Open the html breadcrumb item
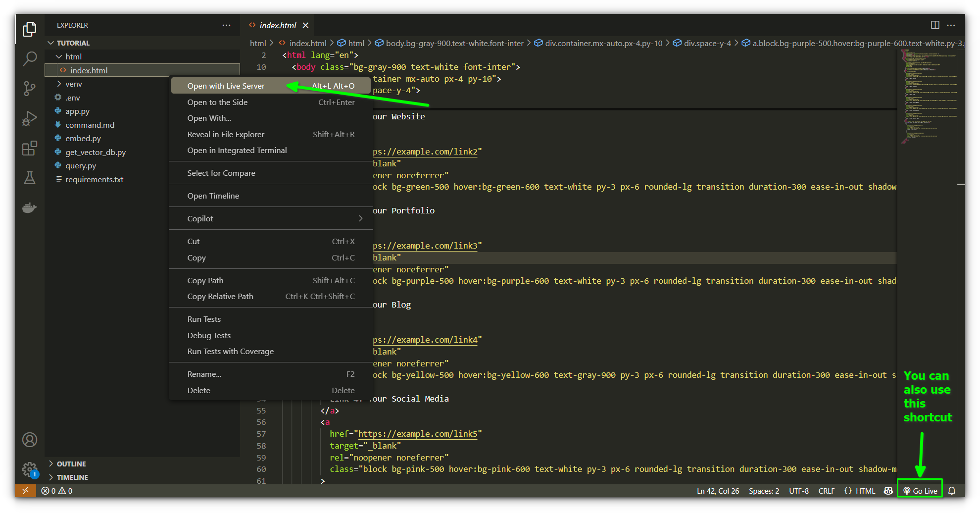980x513 pixels. (x=258, y=43)
